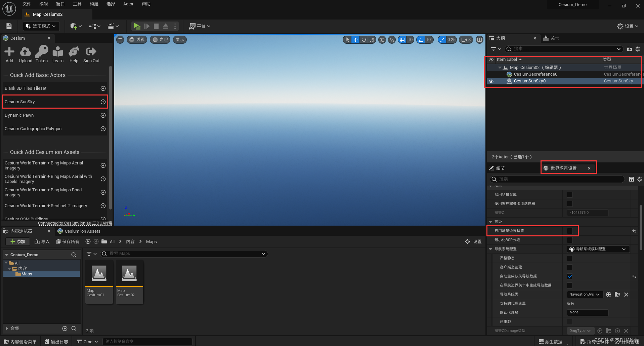This screenshot has width=644, height=346.
Task: Toggle grid snapping in viewport
Action: 402,40
